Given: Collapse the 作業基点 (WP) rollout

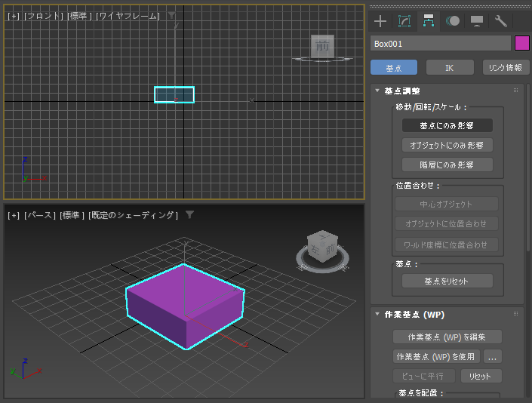Looking at the screenshot, I should (377, 314).
